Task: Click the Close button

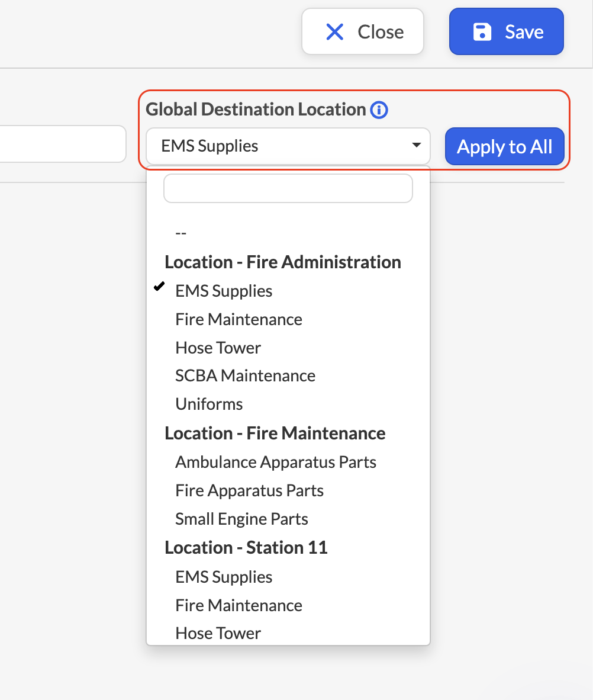Action: 362,32
